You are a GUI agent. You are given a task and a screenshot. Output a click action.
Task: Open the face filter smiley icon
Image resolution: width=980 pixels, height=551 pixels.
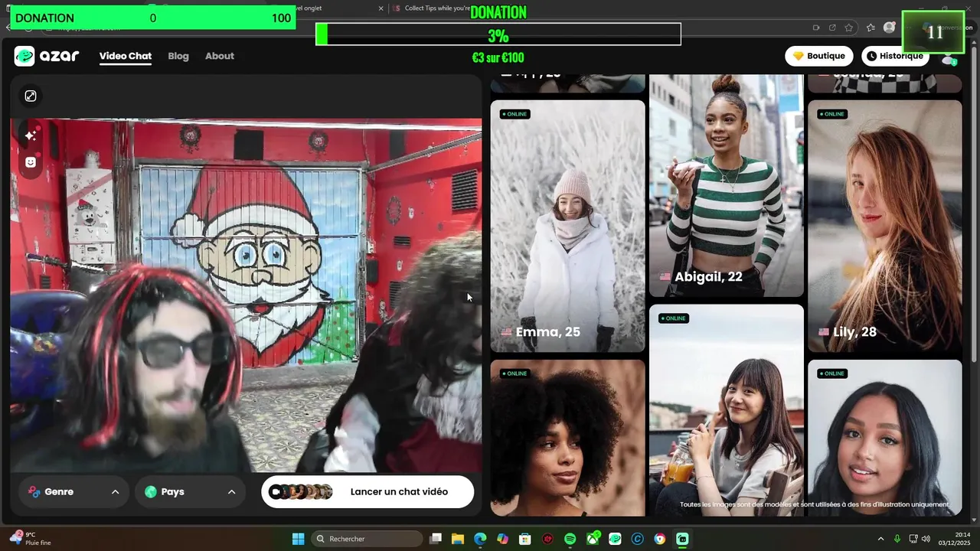(31, 162)
